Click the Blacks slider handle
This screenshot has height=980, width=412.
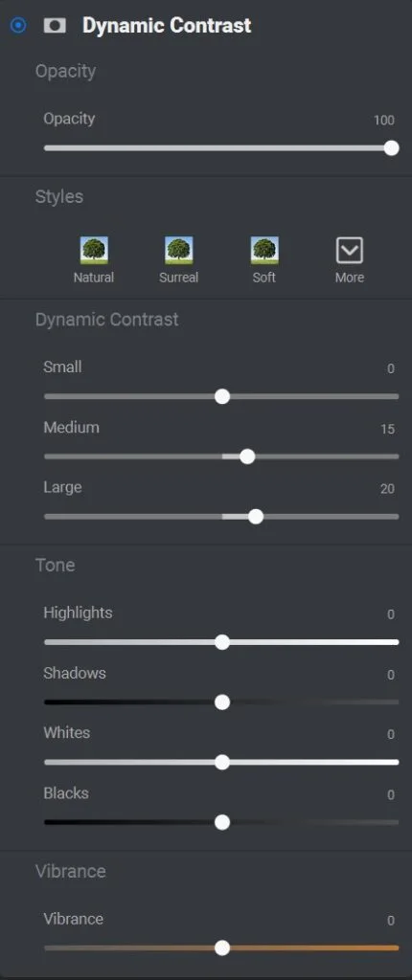(222, 822)
